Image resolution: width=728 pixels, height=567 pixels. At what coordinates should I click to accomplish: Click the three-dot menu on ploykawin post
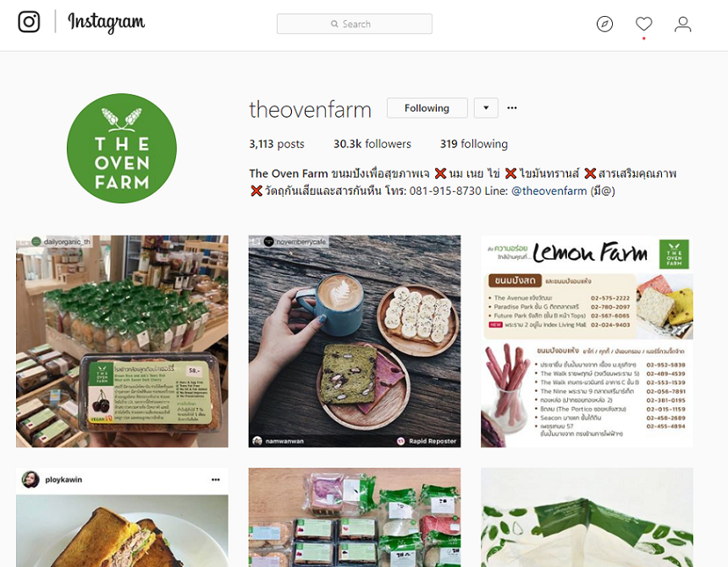point(215,480)
